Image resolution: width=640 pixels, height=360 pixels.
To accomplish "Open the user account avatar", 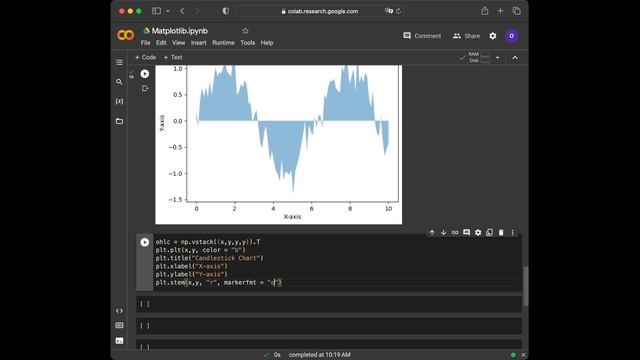I will pos(511,36).
